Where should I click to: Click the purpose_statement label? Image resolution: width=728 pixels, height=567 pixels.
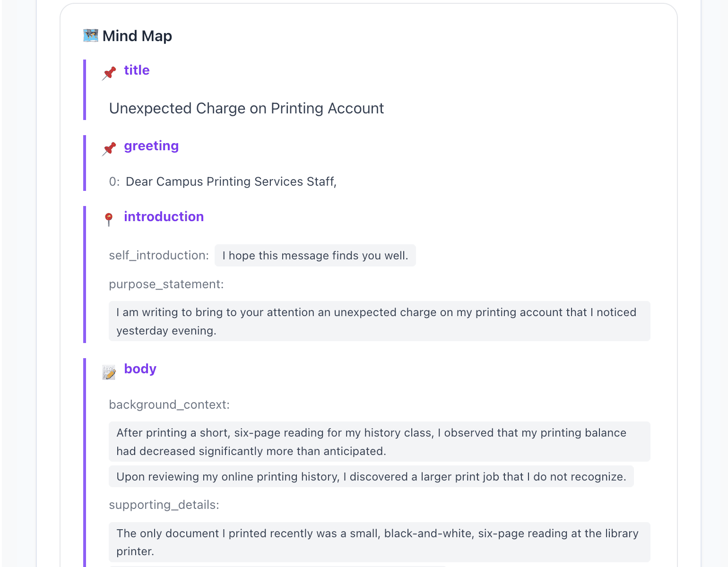tap(166, 284)
